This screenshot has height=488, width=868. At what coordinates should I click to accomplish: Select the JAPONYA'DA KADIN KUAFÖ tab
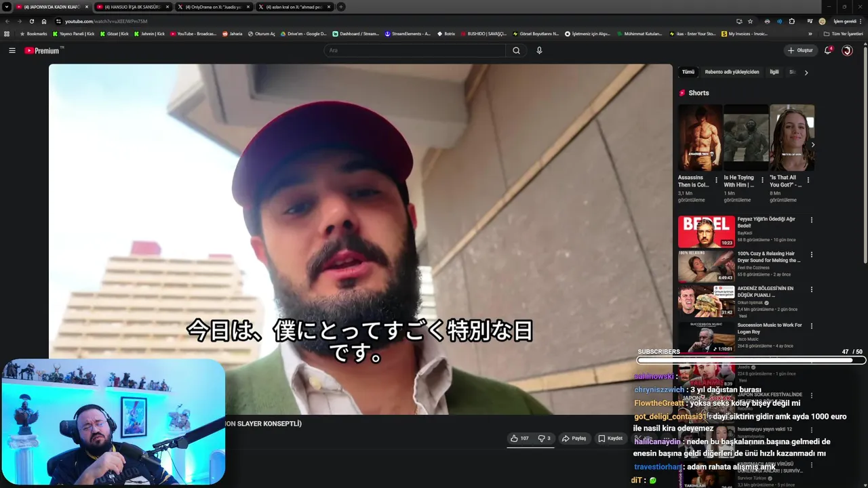pos(52,7)
